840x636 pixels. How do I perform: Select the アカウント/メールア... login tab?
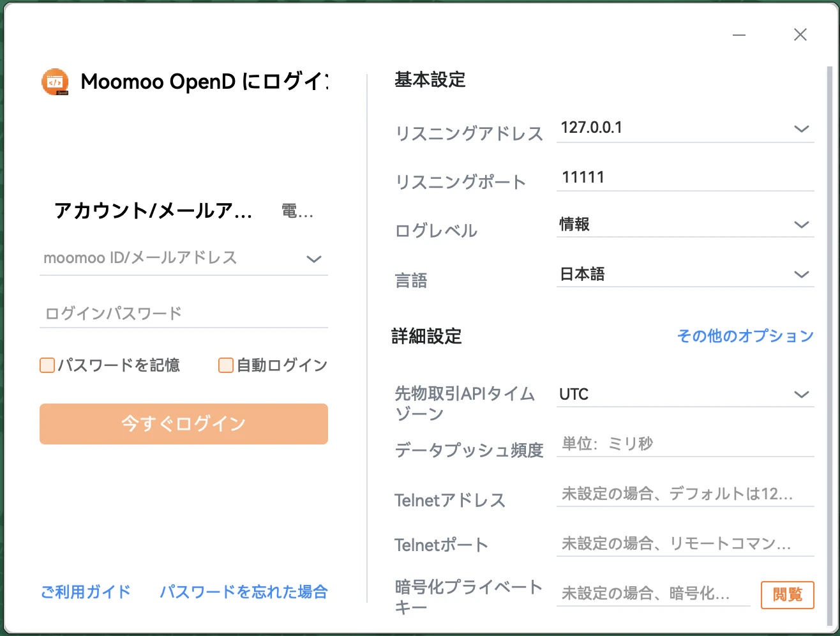pos(153,211)
